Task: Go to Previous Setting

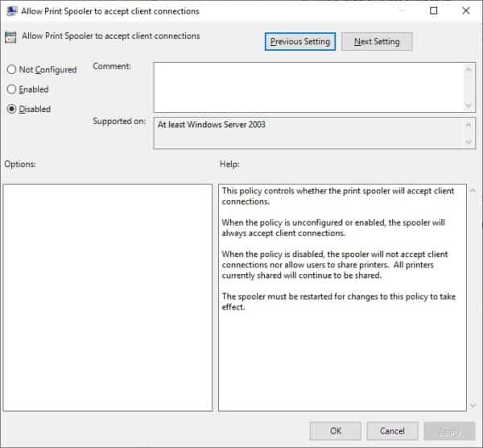Action: (x=300, y=42)
